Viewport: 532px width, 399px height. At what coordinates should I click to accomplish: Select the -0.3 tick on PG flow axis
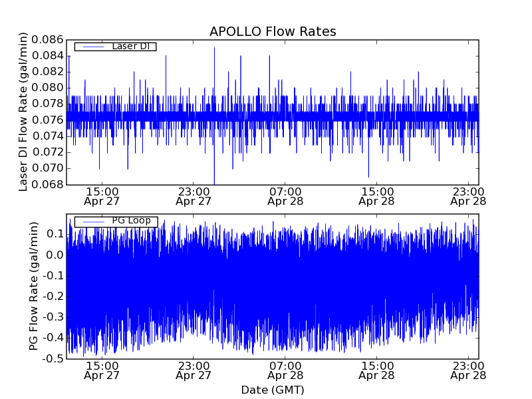(53, 317)
